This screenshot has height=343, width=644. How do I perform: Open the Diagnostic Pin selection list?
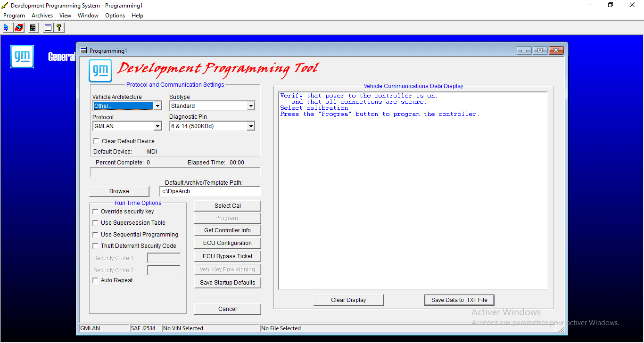(x=251, y=126)
